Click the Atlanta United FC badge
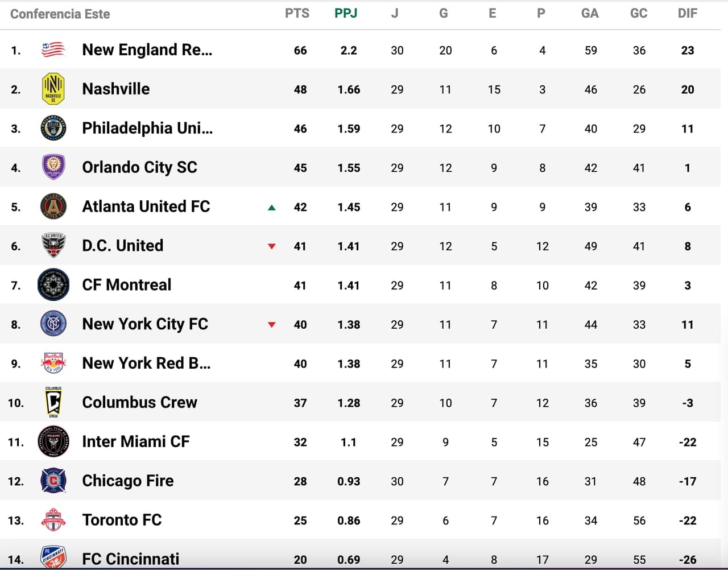The image size is (728, 570). click(x=53, y=206)
